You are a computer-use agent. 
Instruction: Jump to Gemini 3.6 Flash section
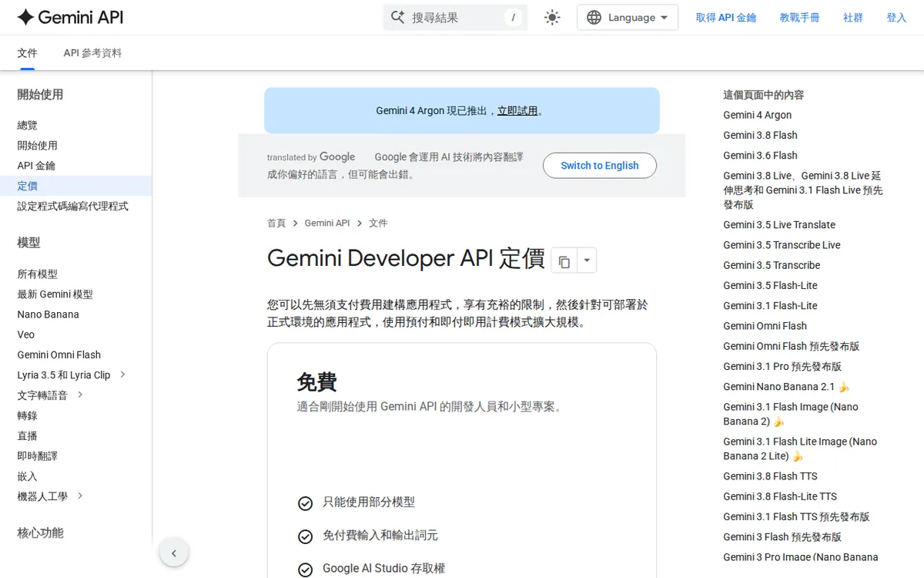[761, 155]
